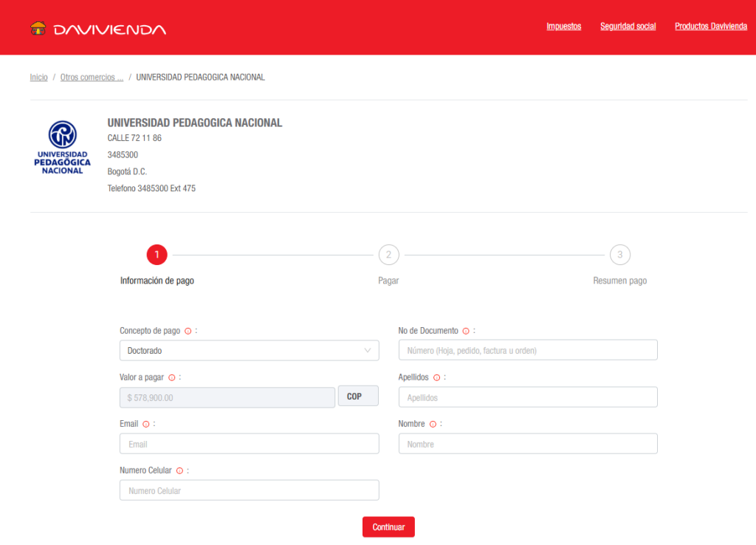Open the Impuestos menu link
756x545 pixels.
pos(563,27)
